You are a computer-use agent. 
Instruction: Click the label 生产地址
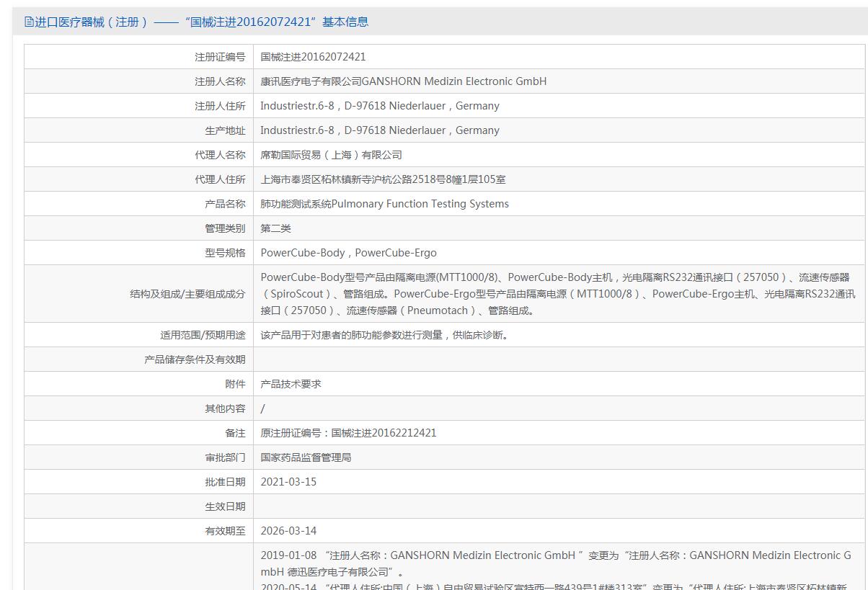(x=225, y=130)
